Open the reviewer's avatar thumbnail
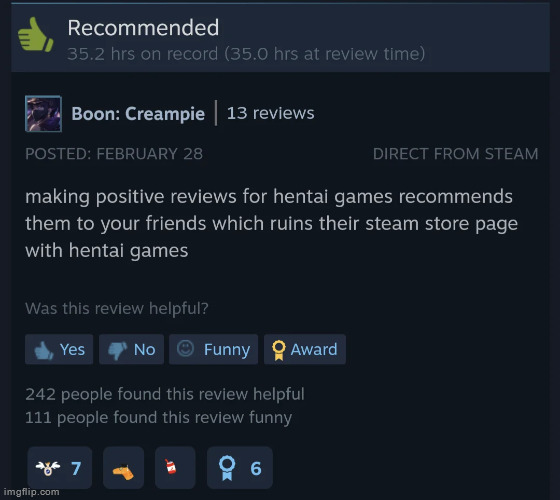This screenshot has height=500, width=560. tap(44, 114)
